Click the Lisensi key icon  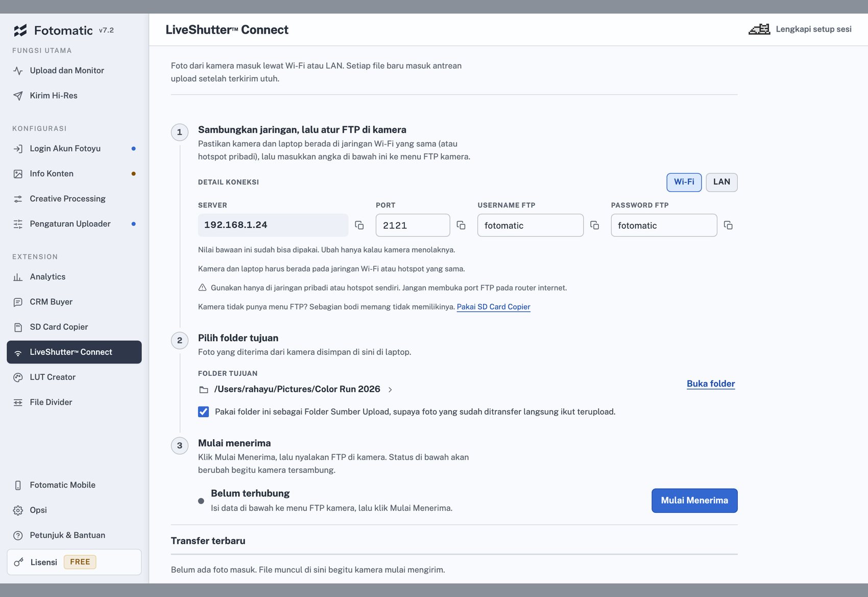point(19,562)
